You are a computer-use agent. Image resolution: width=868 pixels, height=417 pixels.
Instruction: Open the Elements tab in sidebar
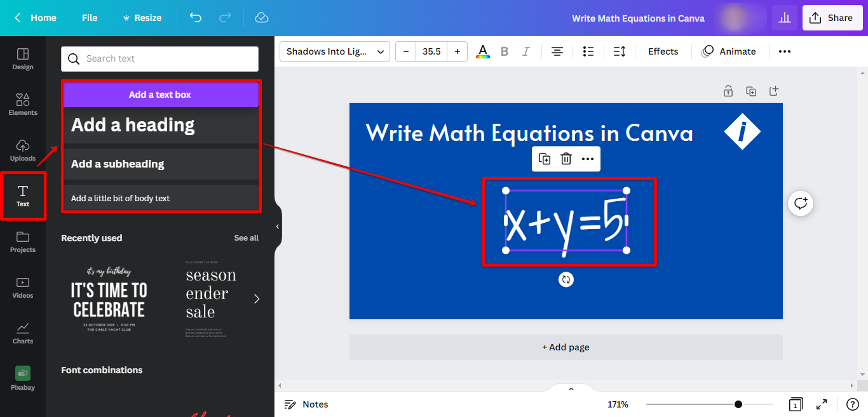point(23,104)
